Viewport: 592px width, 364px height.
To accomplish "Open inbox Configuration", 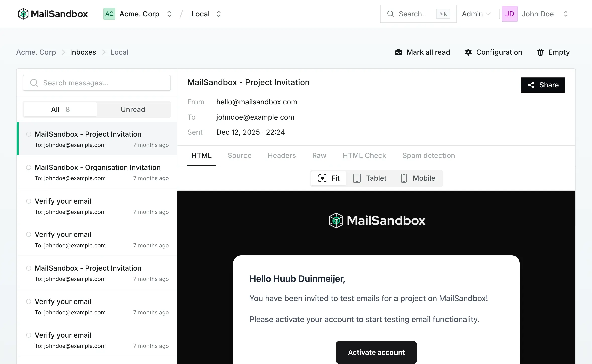I will [493, 52].
